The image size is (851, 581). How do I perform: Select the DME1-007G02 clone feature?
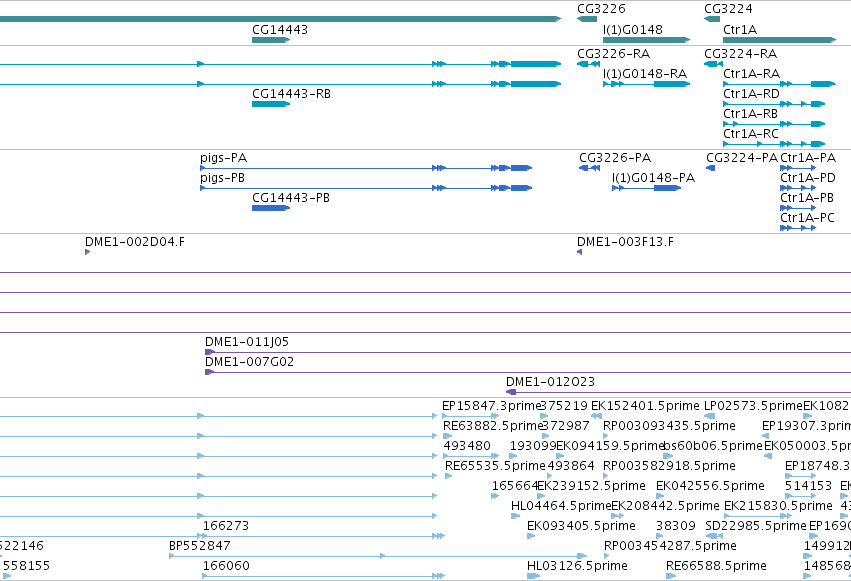pyautogui.click(x=528, y=372)
